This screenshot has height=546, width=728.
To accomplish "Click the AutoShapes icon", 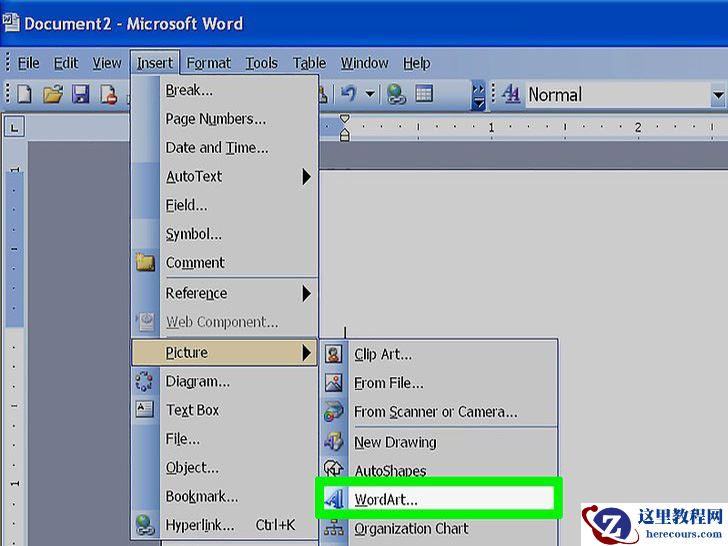I will [333, 468].
